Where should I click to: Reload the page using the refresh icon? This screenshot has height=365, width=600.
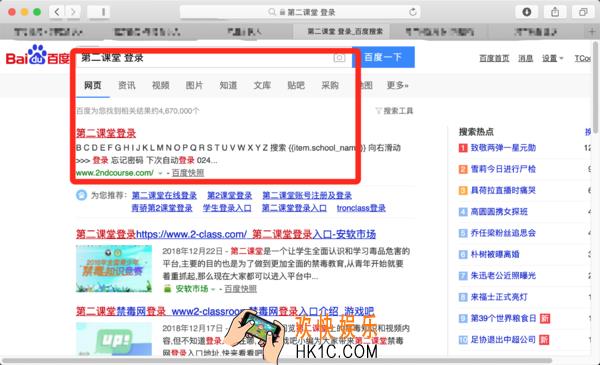tap(412, 12)
